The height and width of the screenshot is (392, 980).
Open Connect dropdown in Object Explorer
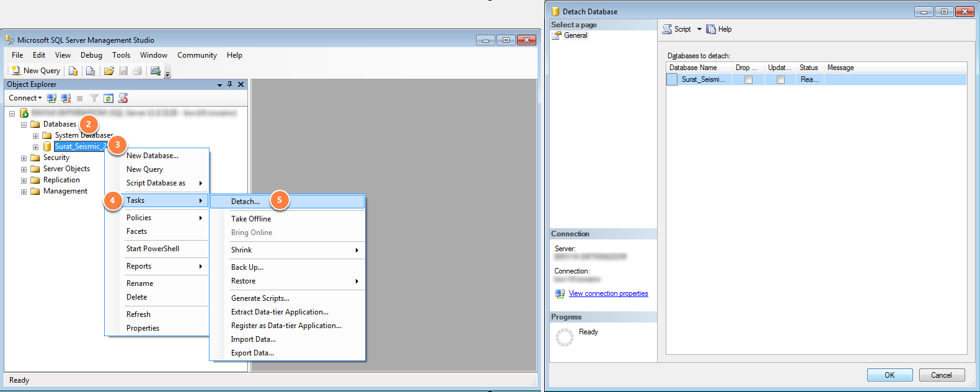25,98
